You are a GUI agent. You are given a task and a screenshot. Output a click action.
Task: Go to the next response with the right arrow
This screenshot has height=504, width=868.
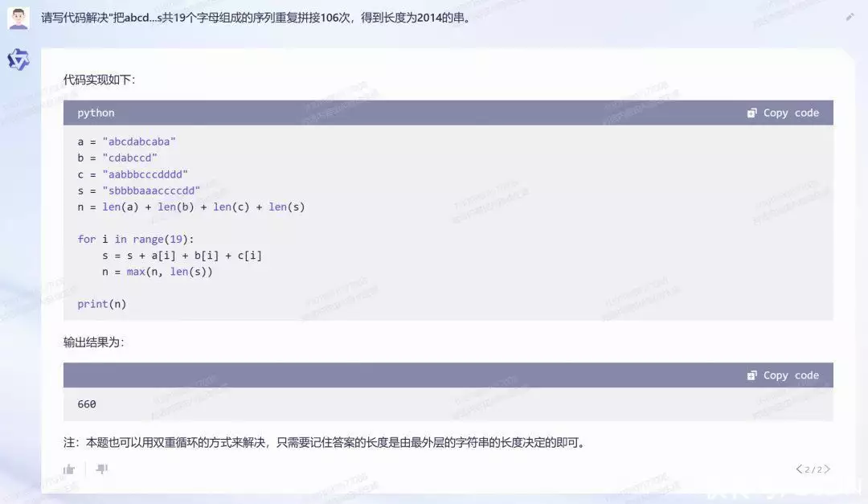point(827,469)
